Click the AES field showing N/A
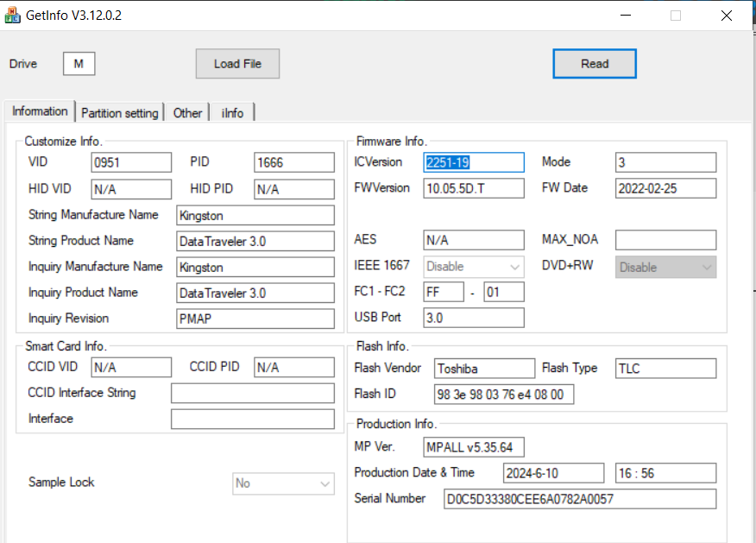 [x=474, y=240]
